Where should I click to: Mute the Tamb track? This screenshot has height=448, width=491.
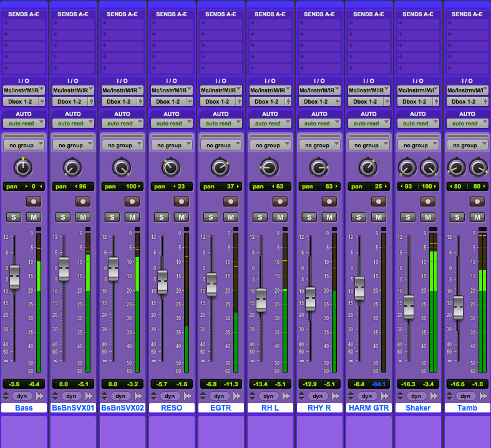477,217
